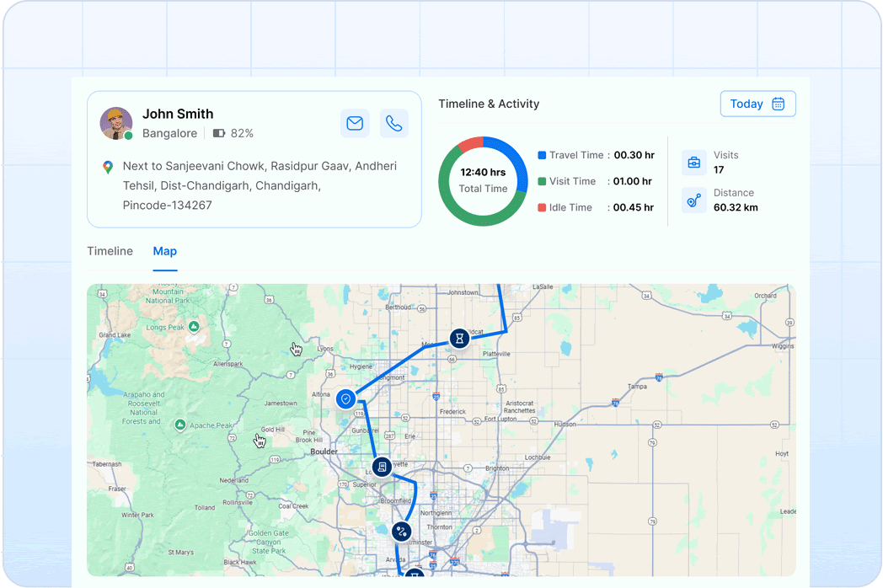Click the hourglass marker near Platteville
This screenshot has height=588, width=883.
click(x=459, y=339)
